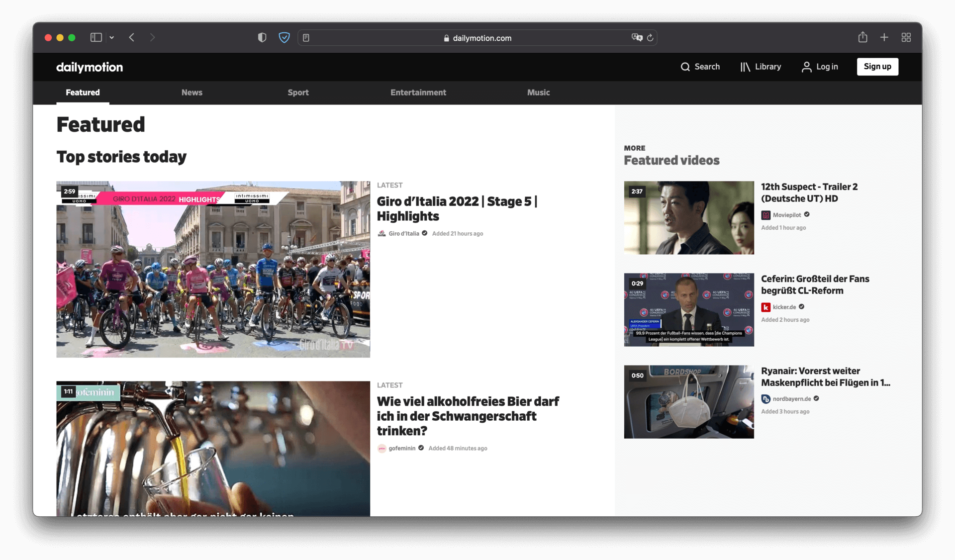Open the Library link
The width and height of the screenshot is (955, 560).
pyautogui.click(x=761, y=67)
